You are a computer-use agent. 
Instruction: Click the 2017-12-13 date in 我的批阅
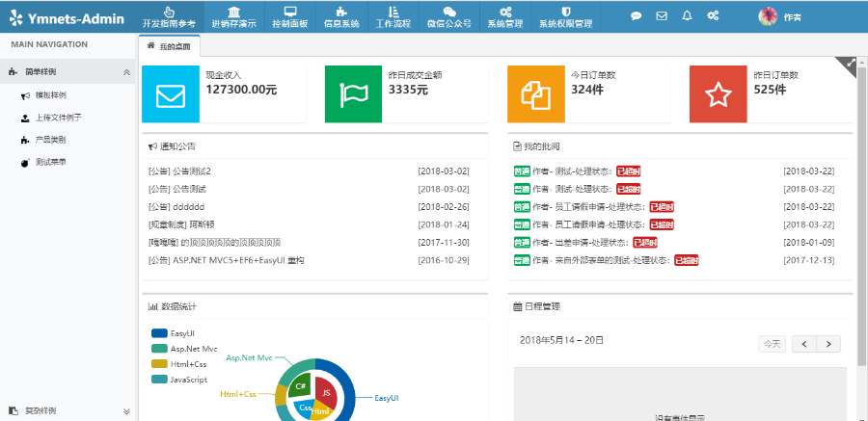(x=809, y=260)
